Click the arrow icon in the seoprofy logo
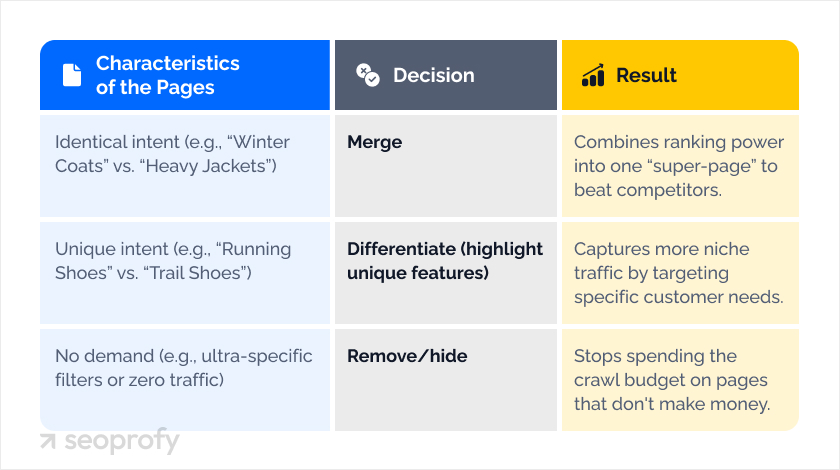This screenshot has height=470, width=840. [x=47, y=442]
